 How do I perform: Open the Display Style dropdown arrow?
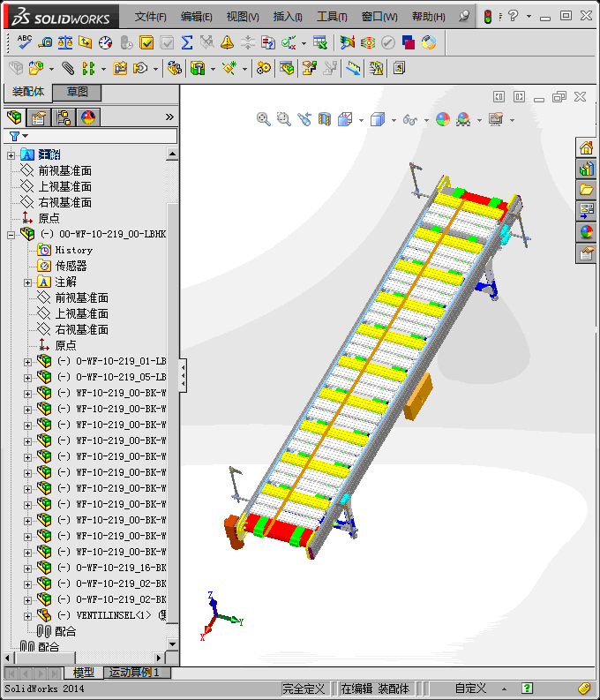[394, 120]
